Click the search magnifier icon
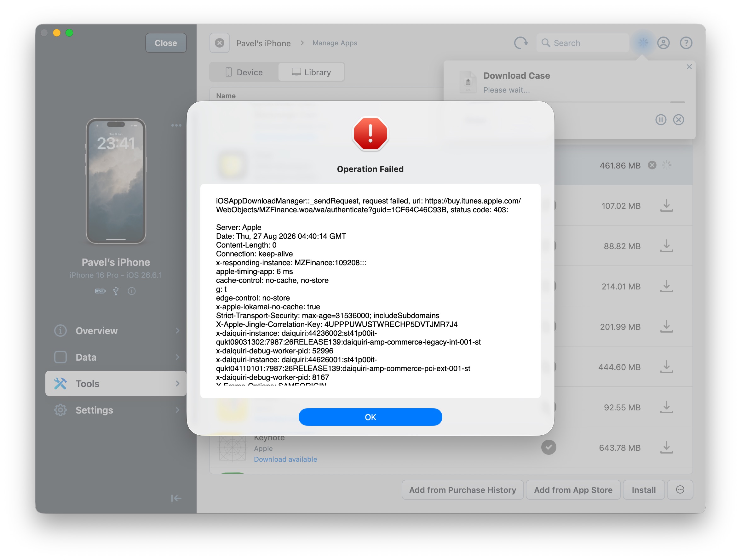741x560 pixels. [546, 43]
